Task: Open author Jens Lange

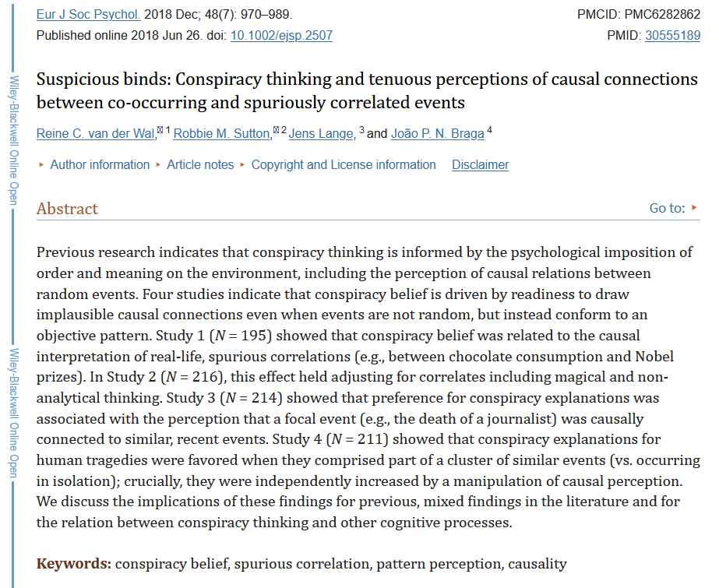Action: click(321, 133)
